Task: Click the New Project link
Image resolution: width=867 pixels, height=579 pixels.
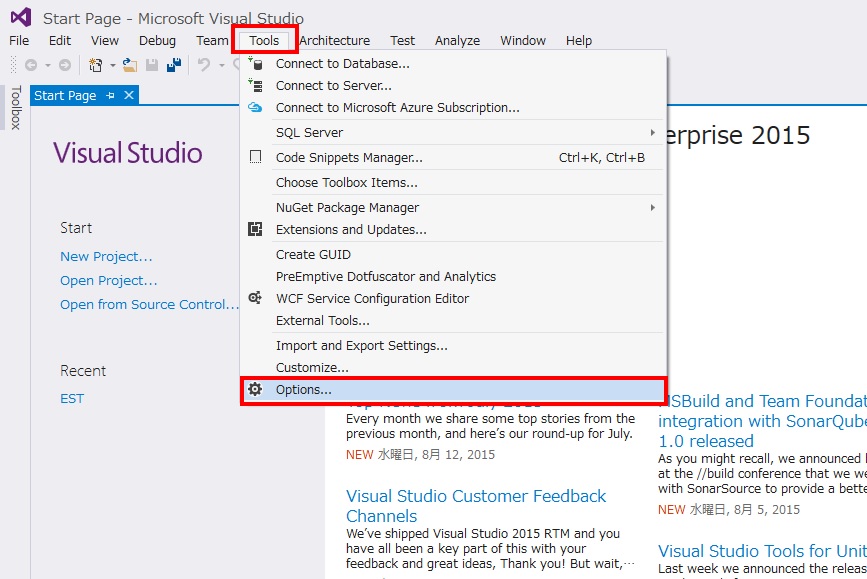Action: tap(106, 257)
